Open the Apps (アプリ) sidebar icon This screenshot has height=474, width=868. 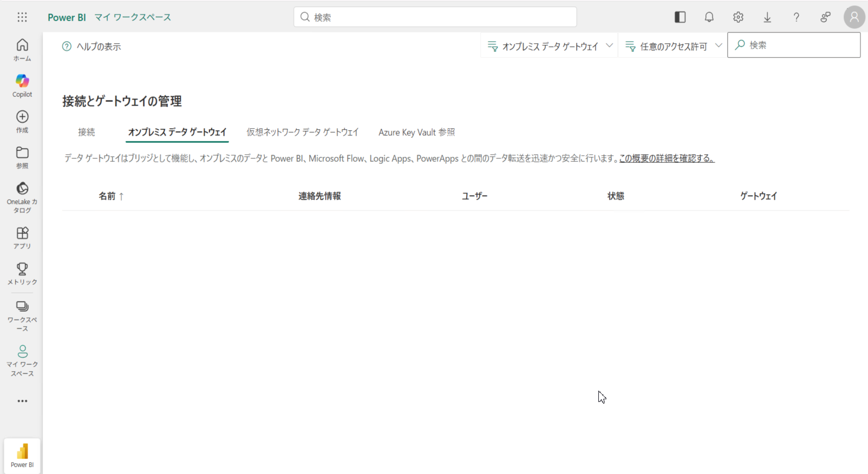coord(22,238)
